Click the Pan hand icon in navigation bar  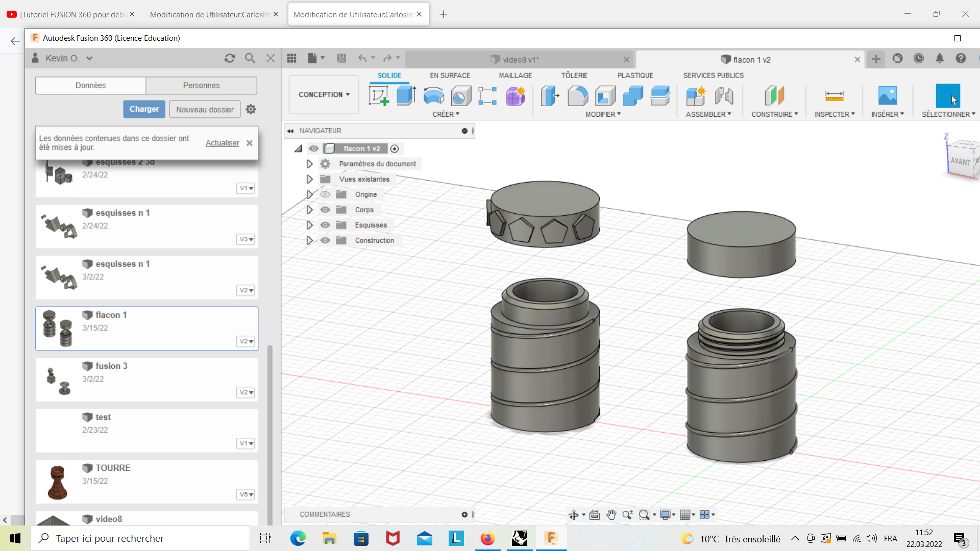(x=611, y=515)
